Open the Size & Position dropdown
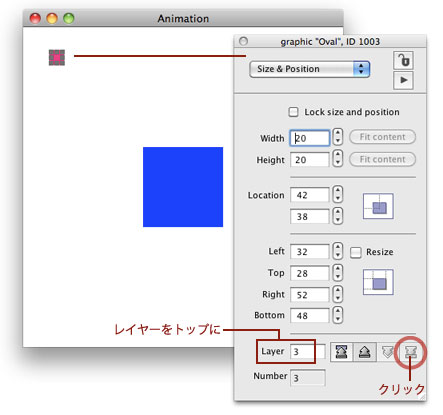 (x=309, y=69)
